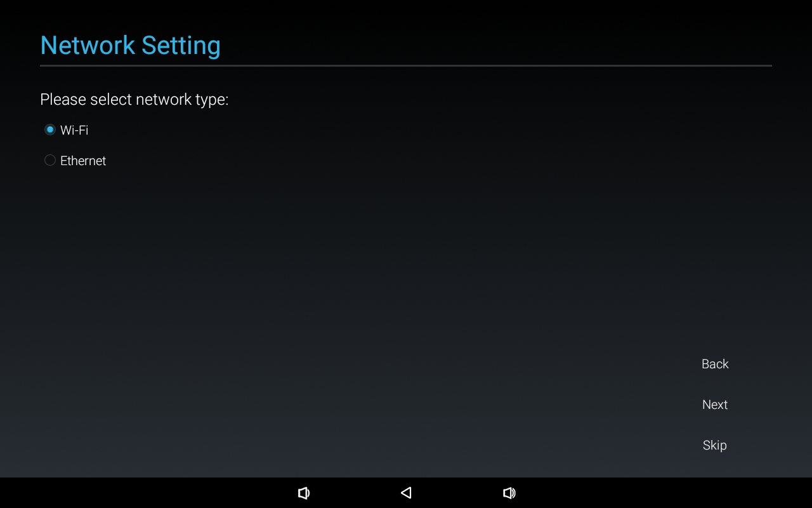Click the Skip text at bottom right
Image resolution: width=812 pixels, height=508 pixels.
(x=715, y=445)
